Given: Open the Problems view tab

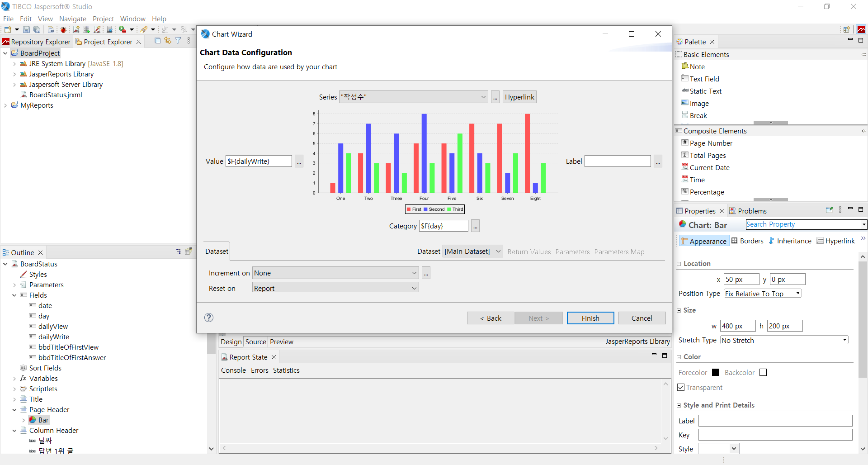Looking at the screenshot, I should click(x=748, y=211).
